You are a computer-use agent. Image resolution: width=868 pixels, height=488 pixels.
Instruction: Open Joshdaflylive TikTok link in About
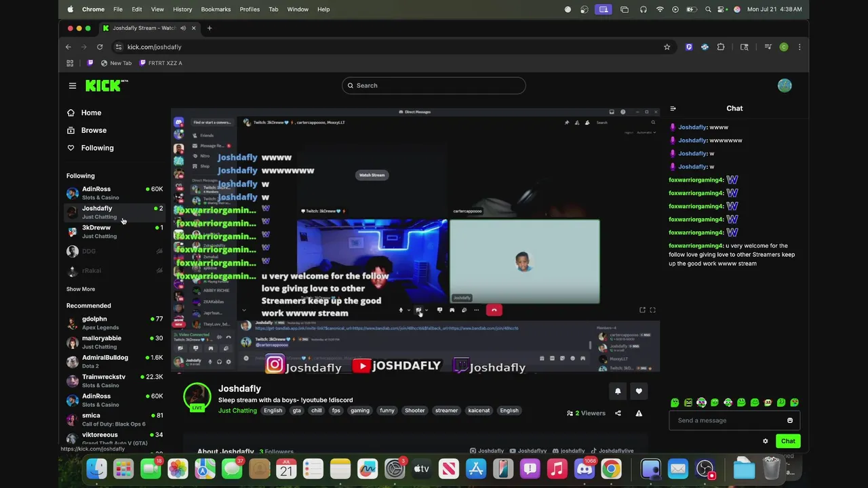point(612,451)
